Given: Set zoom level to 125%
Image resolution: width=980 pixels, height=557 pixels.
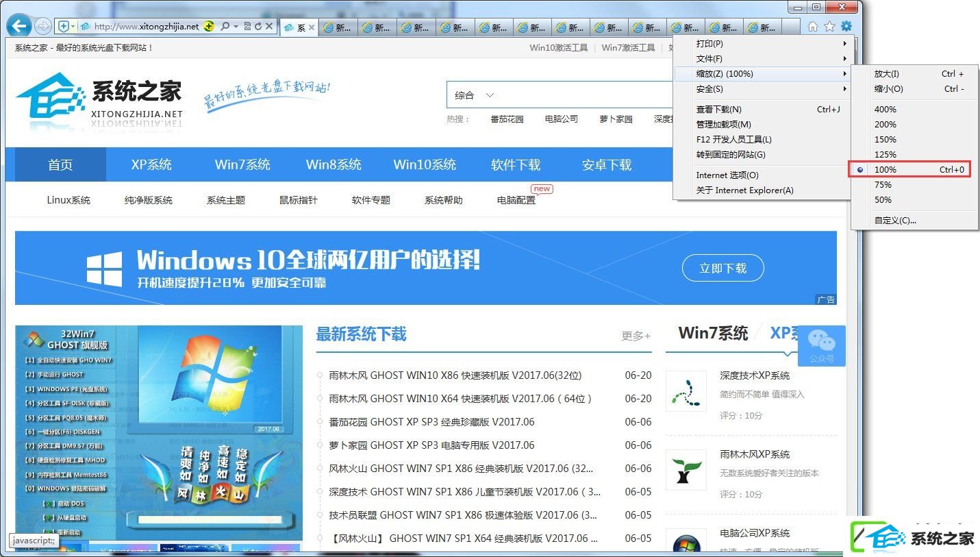Looking at the screenshot, I should click(x=915, y=155).
